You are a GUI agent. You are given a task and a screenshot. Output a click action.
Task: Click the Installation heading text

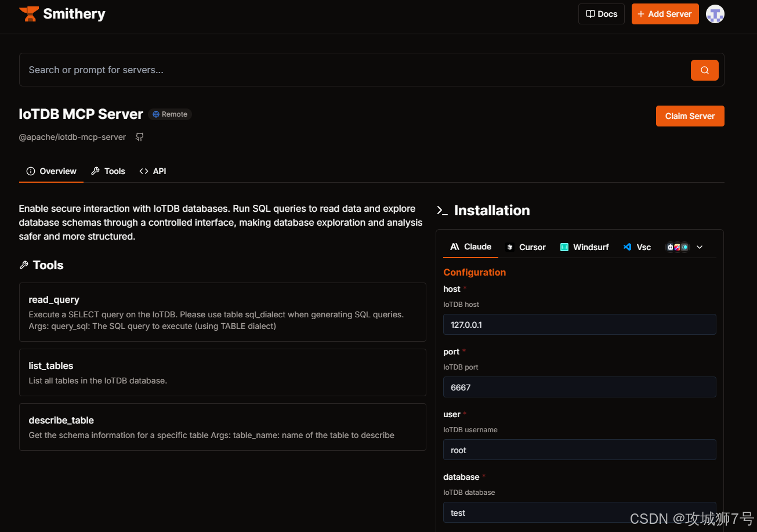[492, 211]
